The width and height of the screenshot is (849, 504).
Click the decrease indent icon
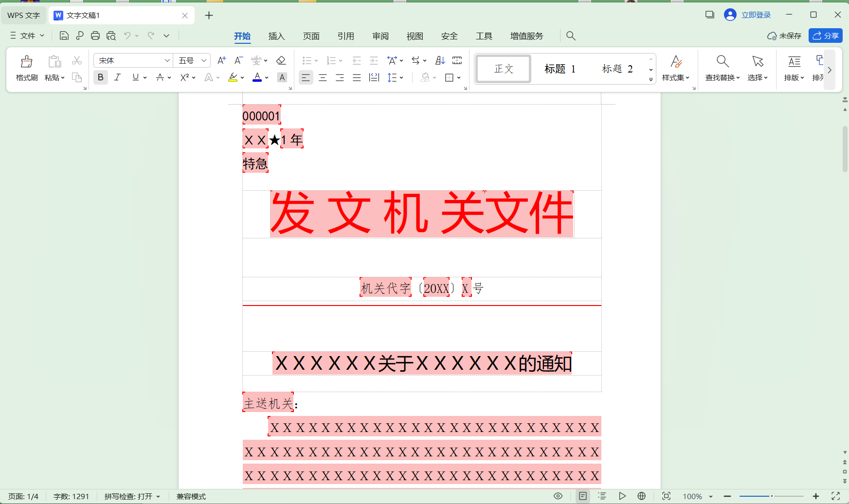click(357, 60)
